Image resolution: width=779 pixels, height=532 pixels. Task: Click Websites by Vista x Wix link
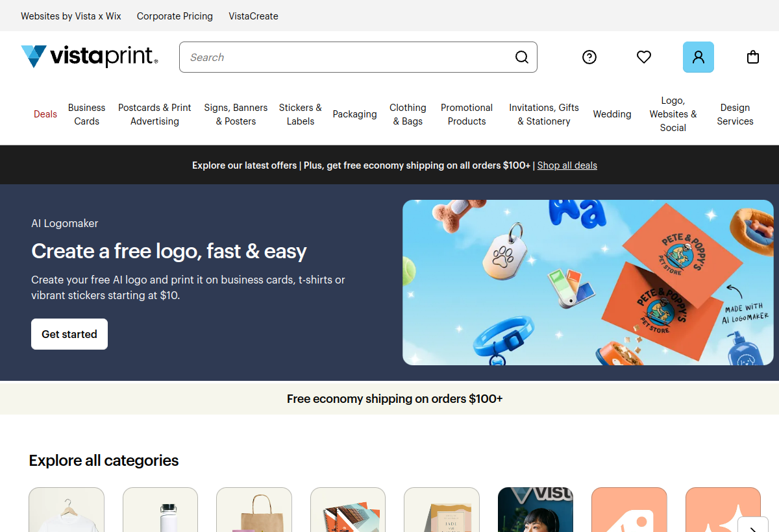(71, 16)
